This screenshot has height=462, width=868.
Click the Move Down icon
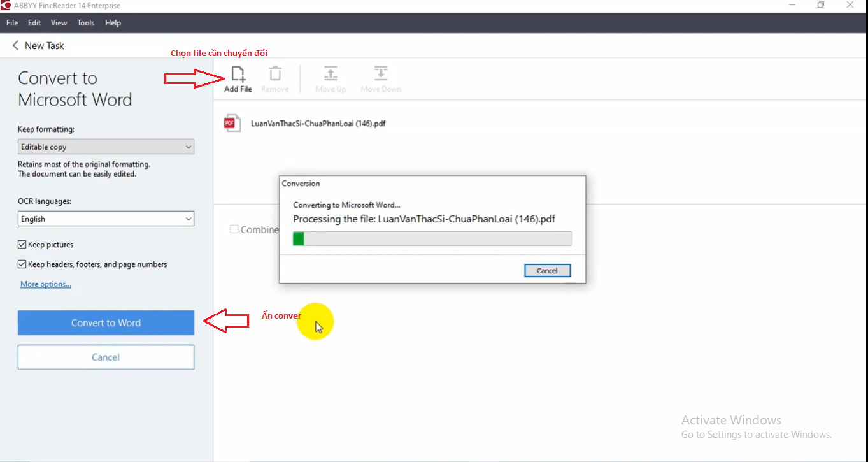click(381, 73)
